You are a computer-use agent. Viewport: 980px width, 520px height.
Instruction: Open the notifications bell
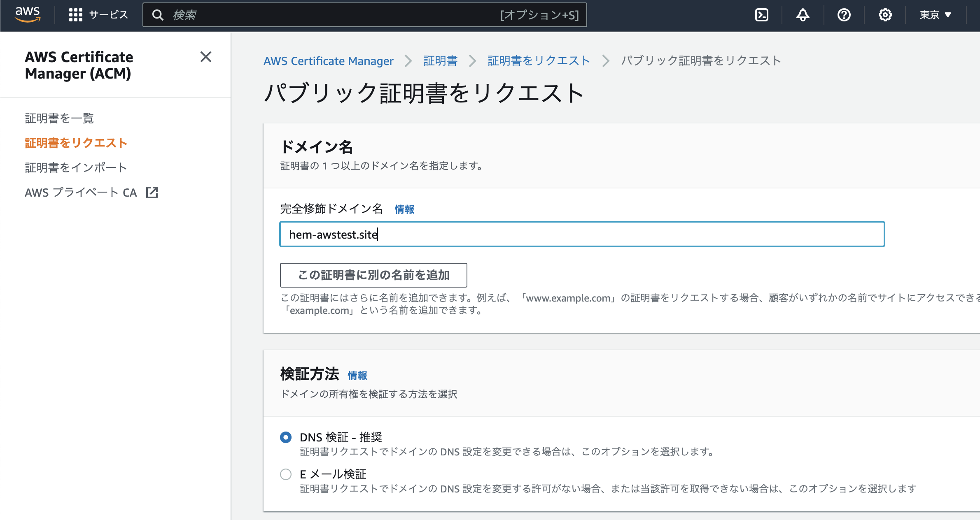point(803,15)
